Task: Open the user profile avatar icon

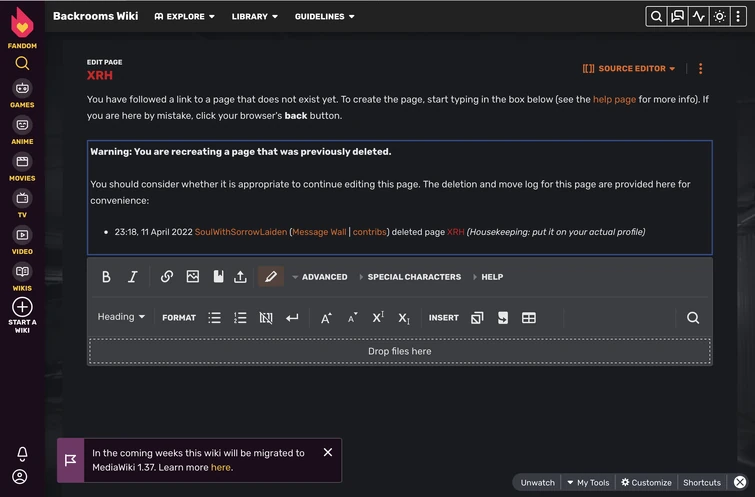Action: pyautogui.click(x=20, y=477)
